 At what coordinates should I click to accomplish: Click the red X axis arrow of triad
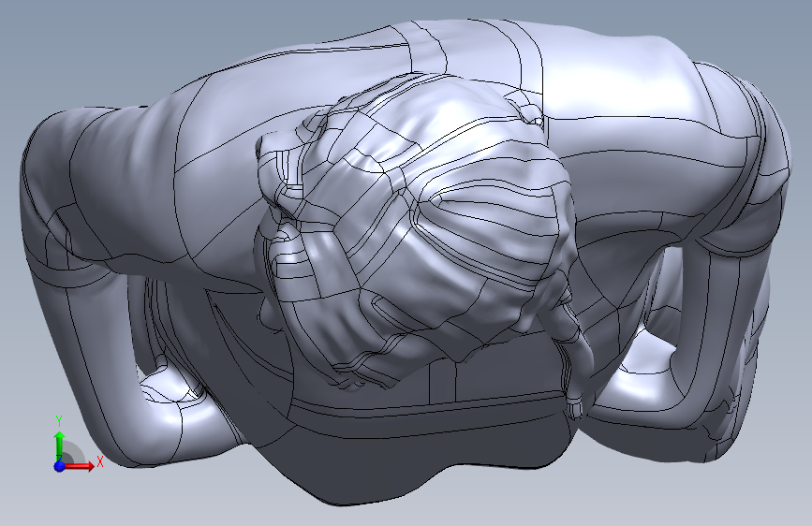(80, 466)
